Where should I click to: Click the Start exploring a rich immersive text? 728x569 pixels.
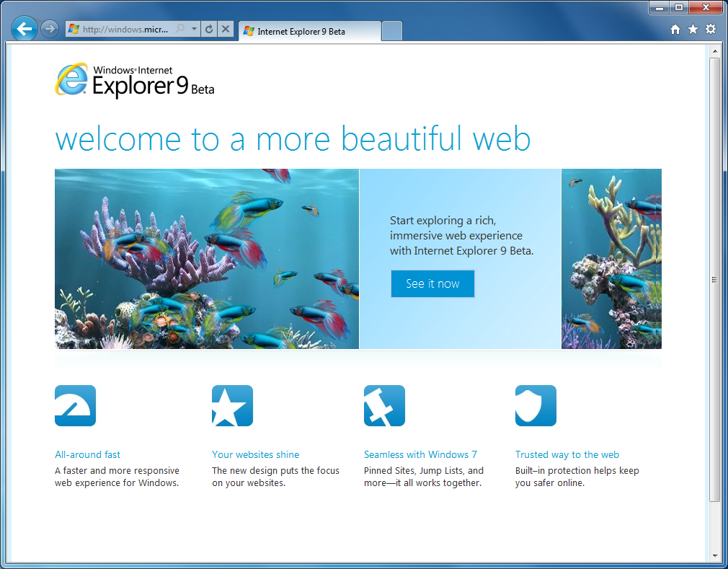(461, 236)
